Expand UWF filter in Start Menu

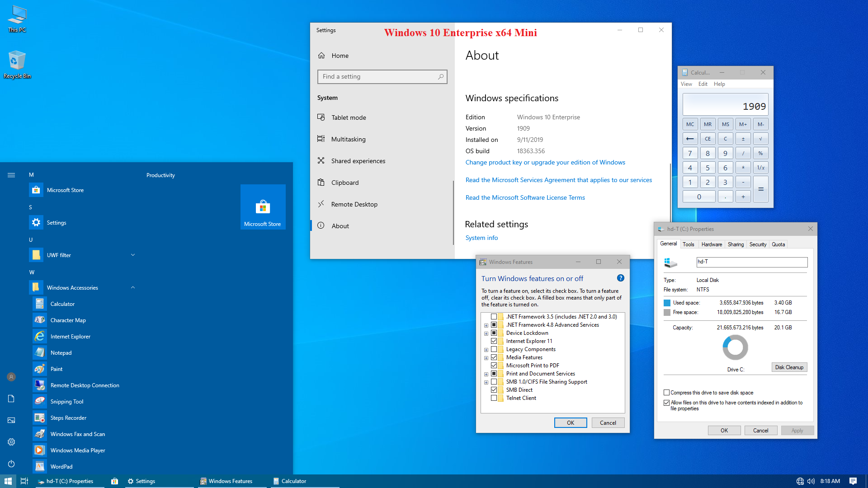[132, 254]
